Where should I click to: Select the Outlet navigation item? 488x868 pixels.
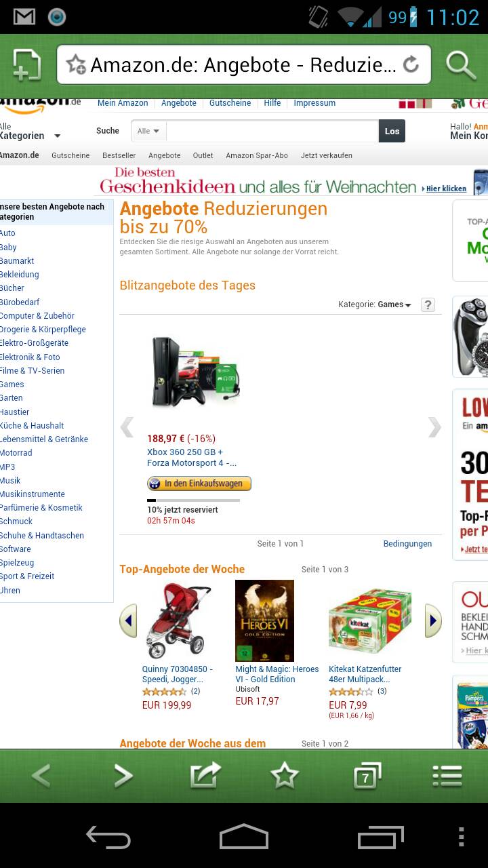[x=203, y=155]
